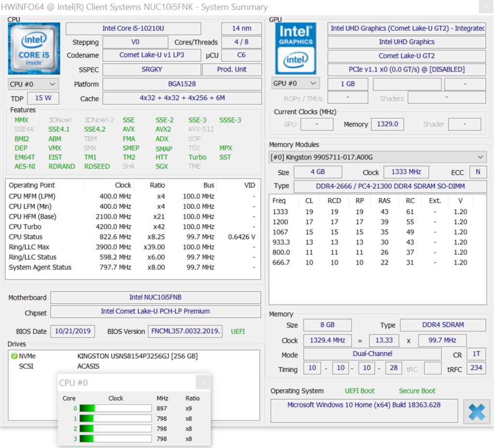Click the CPU Status voltage 0.6426 V
Viewport: 494px width, 448px height.
pyautogui.click(x=241, y=237)
